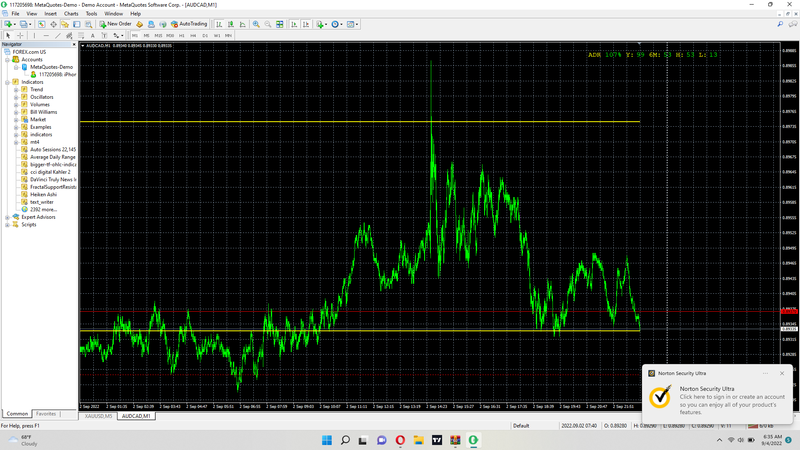The height and width of the screenshot is (450, 800).
Task: Select the candlestick chart type icon
Action: click(231, 24)
